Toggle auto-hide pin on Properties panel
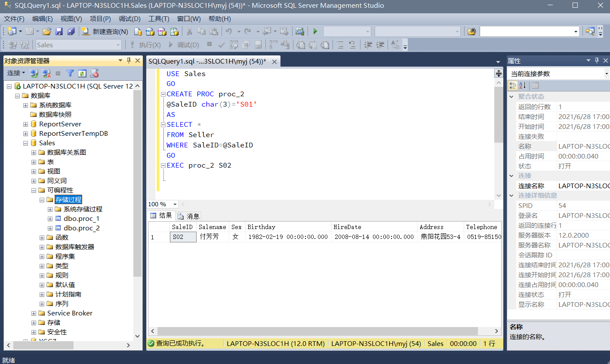Image resolution: width=610 pixels, height=364 pixels. point(597,61)
